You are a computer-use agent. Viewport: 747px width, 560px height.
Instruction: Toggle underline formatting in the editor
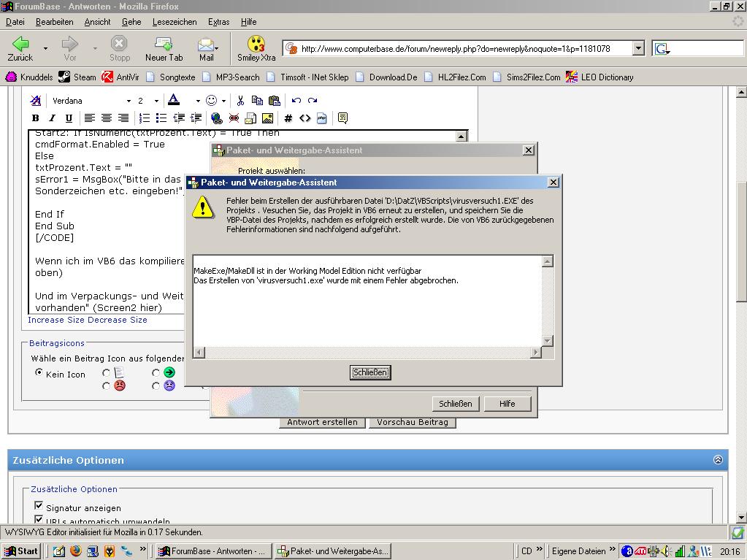coord(69,118)
